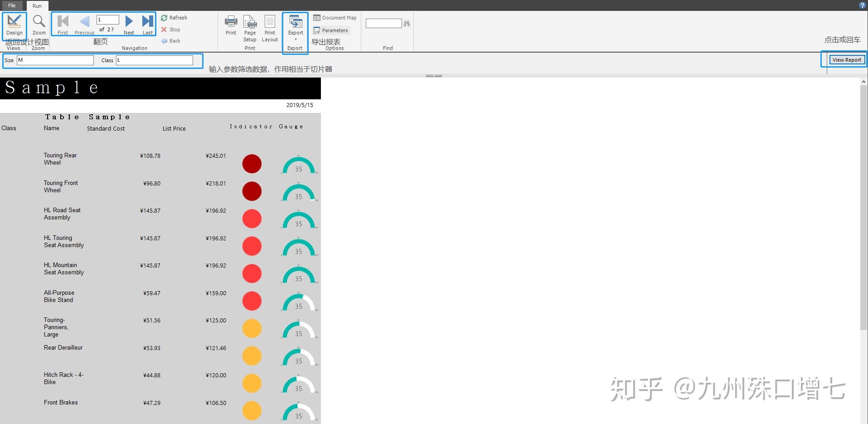Image resolution: width=868 pixels, height=424 pixels.
Task: Click the Find binoculars icon
Action: point(406,23)
